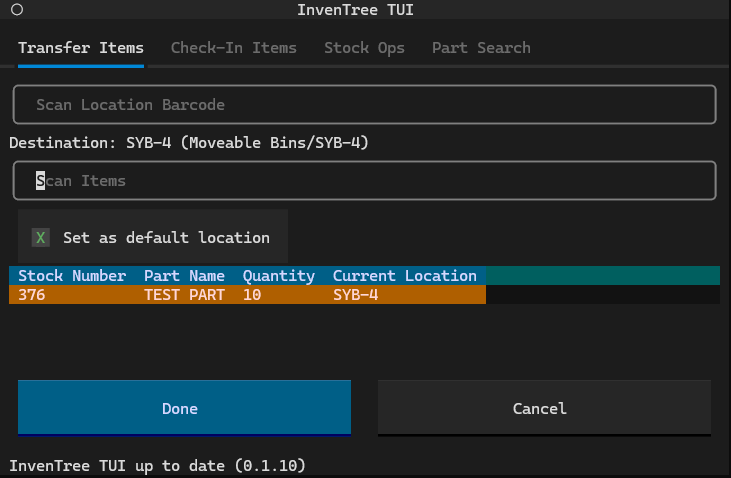The width and height of the screenshot is (731, 478).
Task: Confirm the transfer with the Done button
Action: point(184,408)
